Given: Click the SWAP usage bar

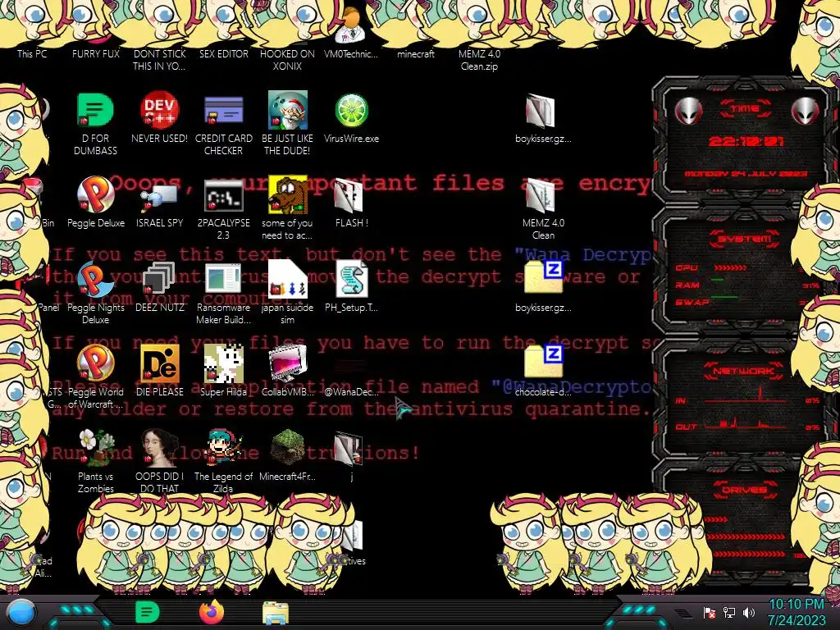Looking at the screenshot, I should pyautogui.click(x=724, y=297).
